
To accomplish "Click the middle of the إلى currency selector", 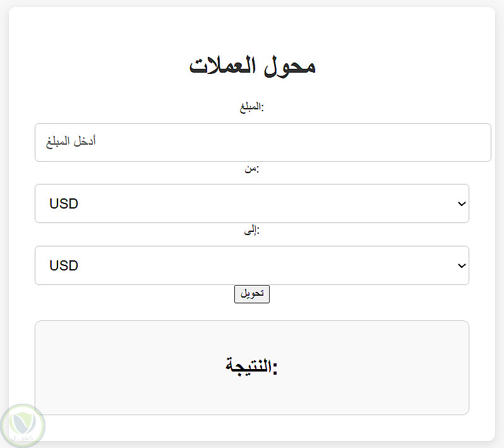I will (251, 265).
